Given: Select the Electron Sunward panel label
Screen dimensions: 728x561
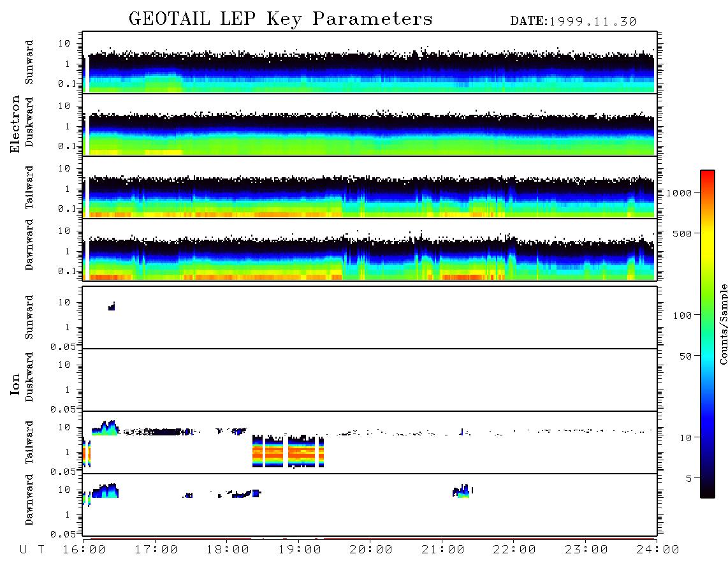Looking at the screenshot, I should (x=29, y=62).
